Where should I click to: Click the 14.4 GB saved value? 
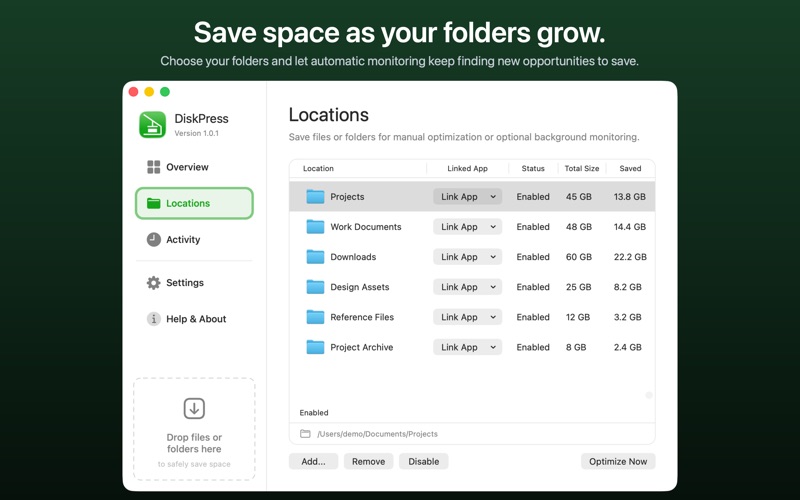pyautogui.click(x=630, y=227)
